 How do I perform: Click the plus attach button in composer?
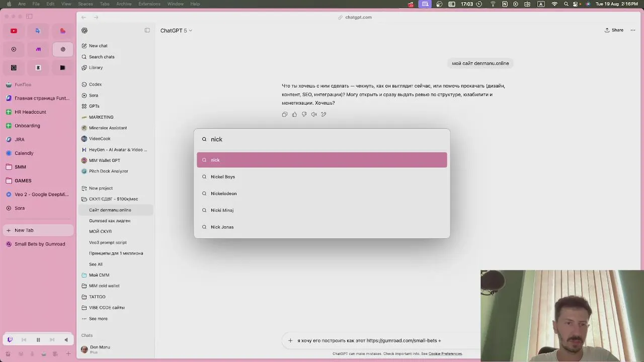click(290, 340)
